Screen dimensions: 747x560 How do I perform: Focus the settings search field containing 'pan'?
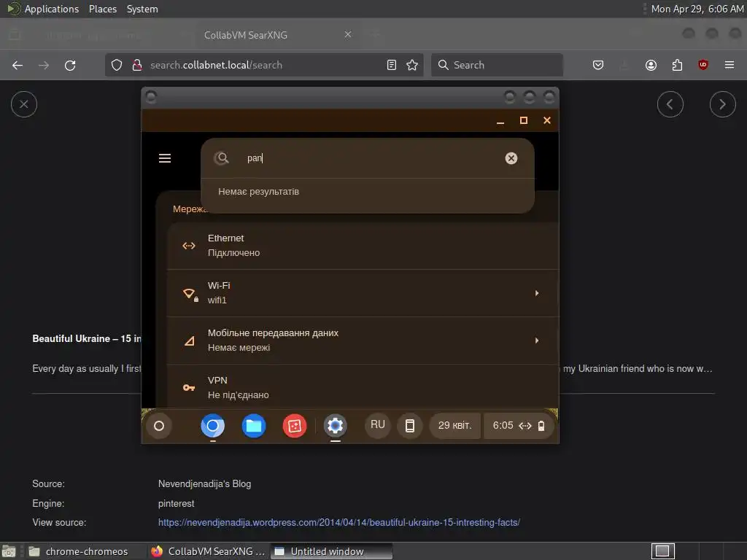pyautogui.click(x=368, y=158)
